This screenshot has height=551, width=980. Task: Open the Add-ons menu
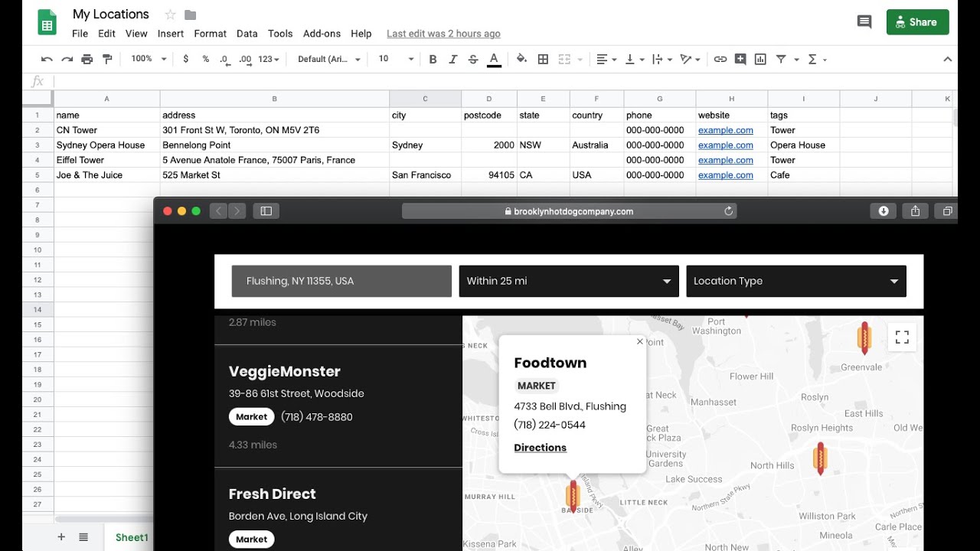pos(322,34)
